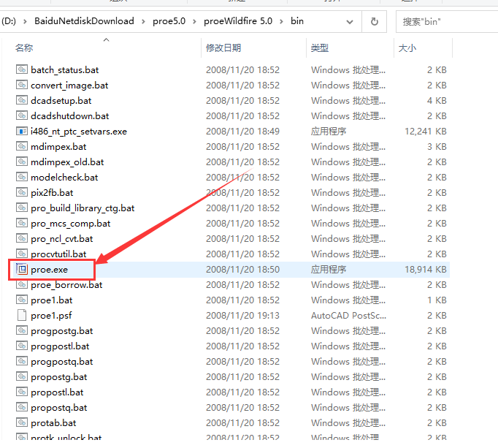This screenshot has width=498, height=448.
Task: Select the proe.exe application icon
Action: (22, 270)
